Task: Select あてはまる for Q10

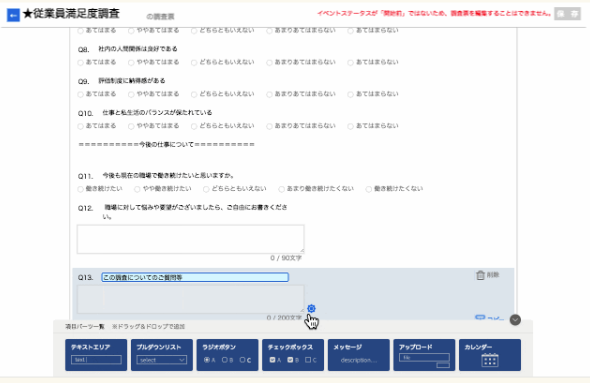Action: tap(81, 126)
